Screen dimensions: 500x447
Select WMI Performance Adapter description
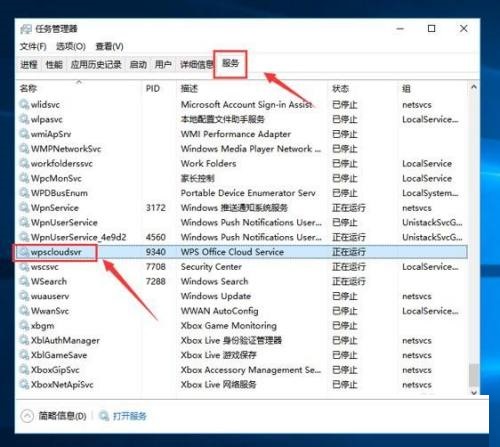[x=236, y=134]
